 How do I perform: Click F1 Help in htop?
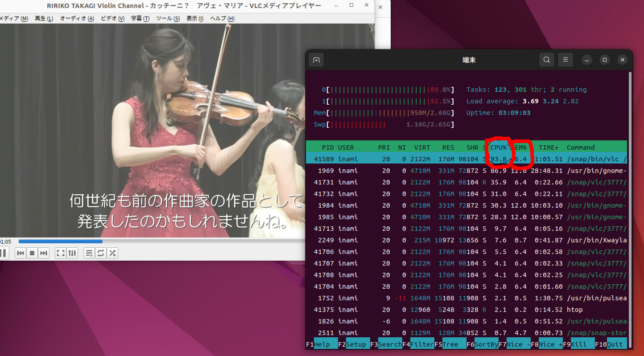(322, 344)
